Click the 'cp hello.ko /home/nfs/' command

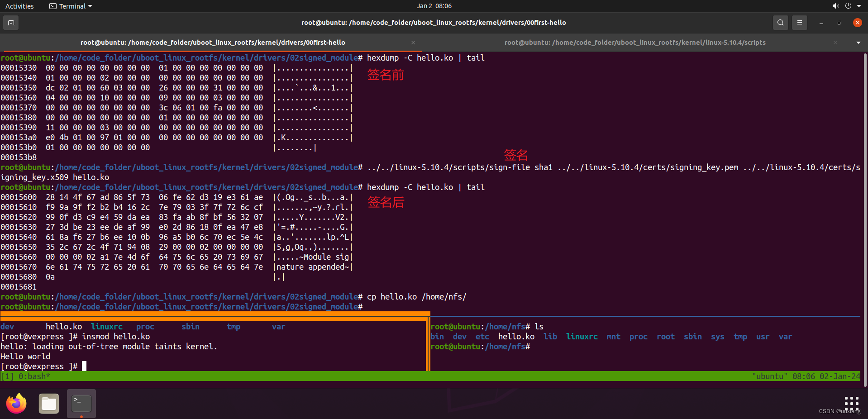(x=416, y=297)
